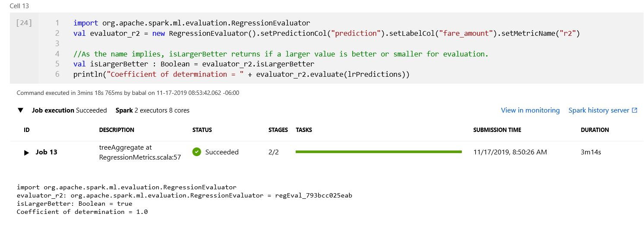Click line number 6 in the gutter

point(57,75)
